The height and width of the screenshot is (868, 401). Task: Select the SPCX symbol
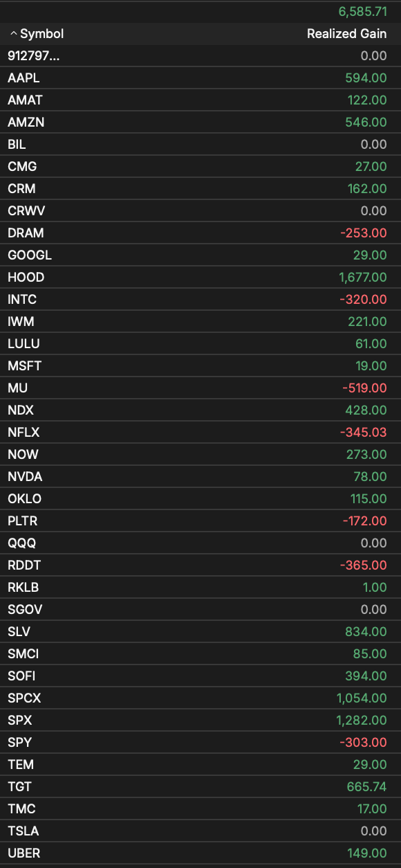pos(24,698)
